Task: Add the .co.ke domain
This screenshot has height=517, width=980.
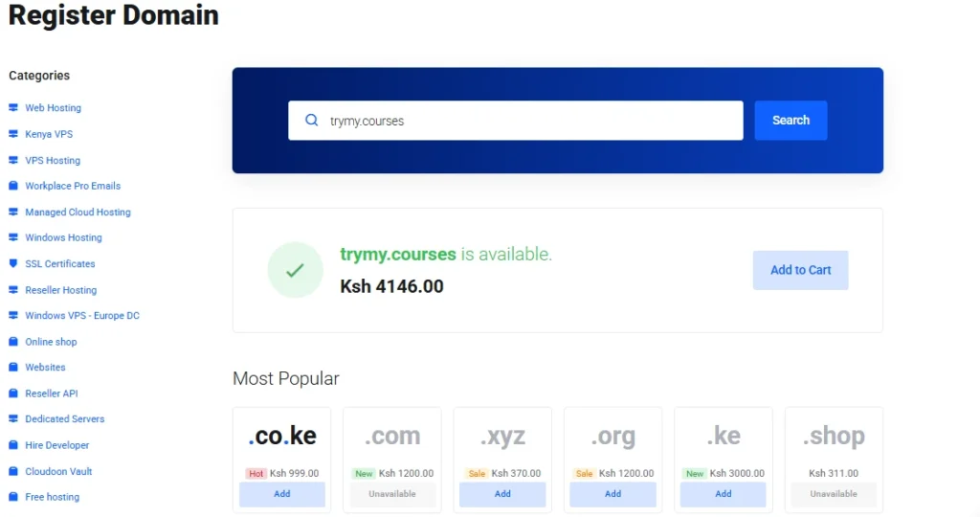Action: click(x=282, y=494)
